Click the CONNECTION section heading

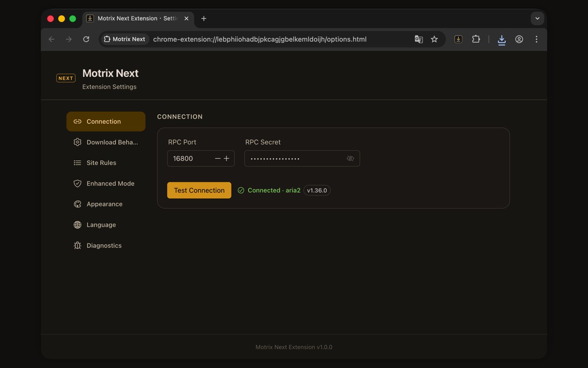click(x=180, y=117)
